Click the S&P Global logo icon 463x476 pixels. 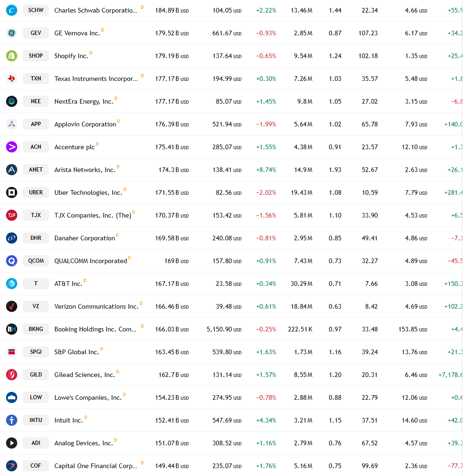click(x=12, y=352)
